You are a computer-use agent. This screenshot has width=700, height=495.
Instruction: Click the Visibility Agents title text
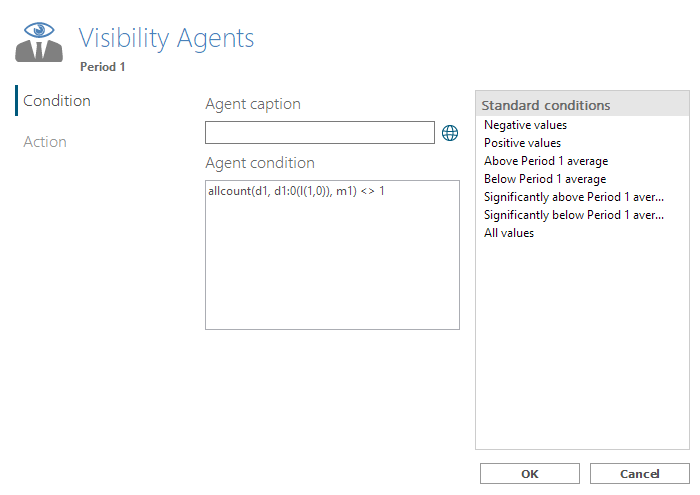pyautogui.click(x=166, y=38)
